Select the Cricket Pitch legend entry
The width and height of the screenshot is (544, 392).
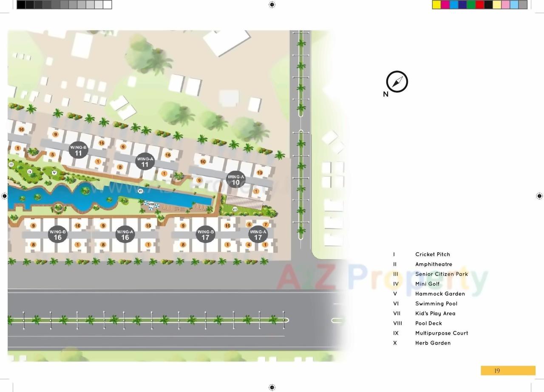pyautogui.click(x=433, y=254)
